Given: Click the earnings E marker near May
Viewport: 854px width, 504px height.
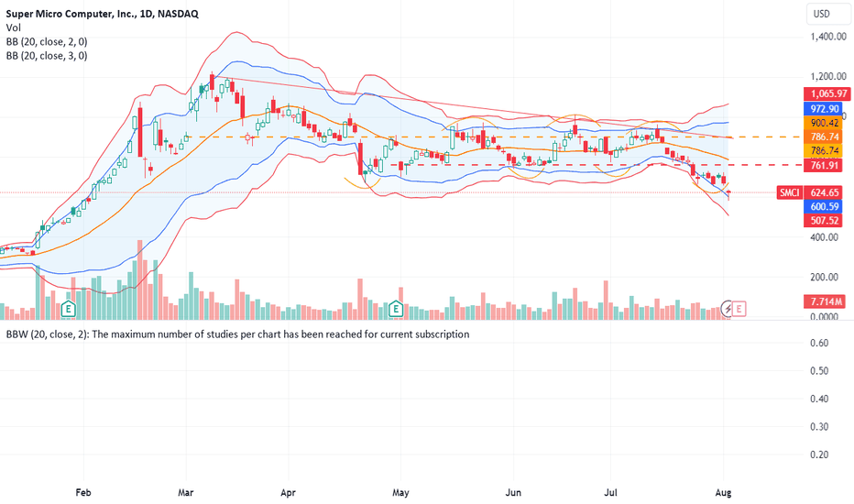Looking at the screenshot, I should [396, 309].
